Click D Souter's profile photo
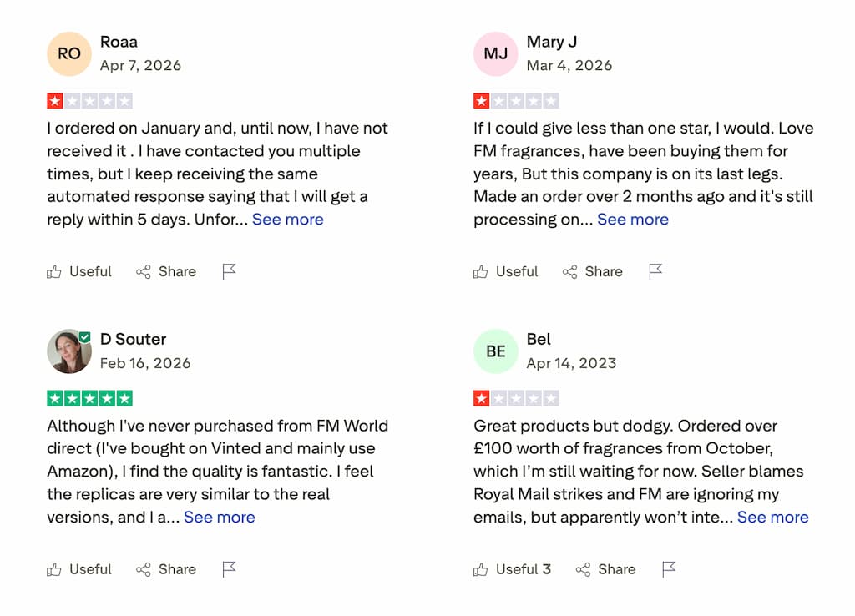This screenshot has height=616, width=855. click(69, 351)
